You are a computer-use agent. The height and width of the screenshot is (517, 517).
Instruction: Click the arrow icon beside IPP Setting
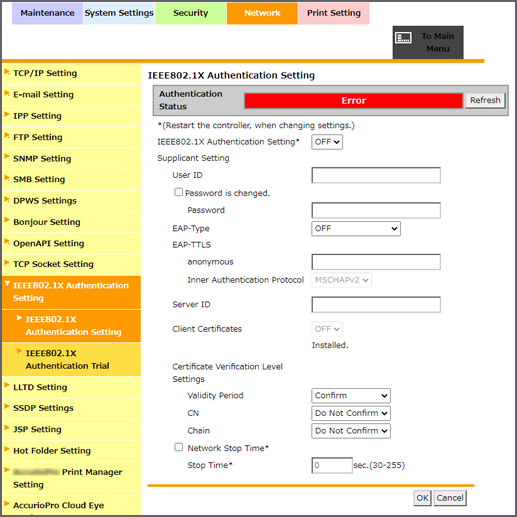[x=7, y=114]
